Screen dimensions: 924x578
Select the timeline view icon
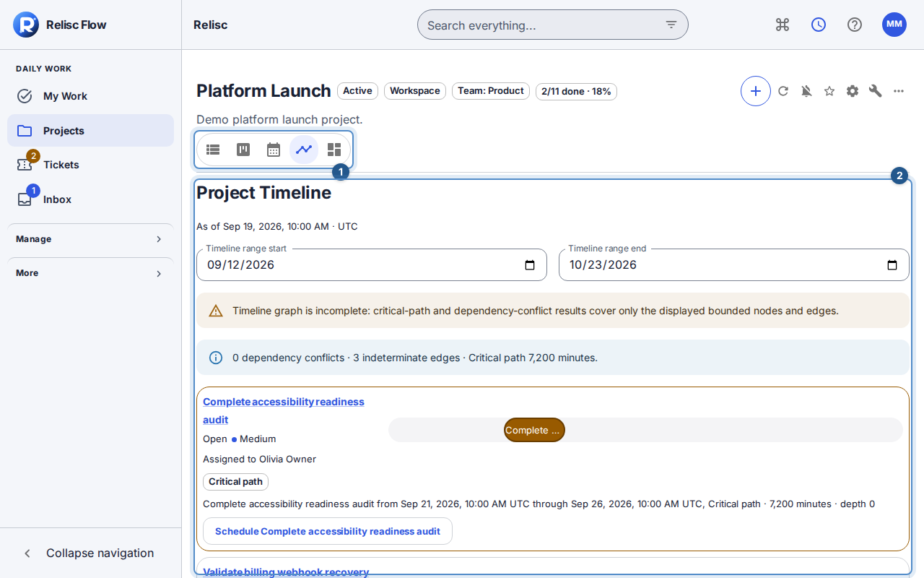(x=304, y=150)
